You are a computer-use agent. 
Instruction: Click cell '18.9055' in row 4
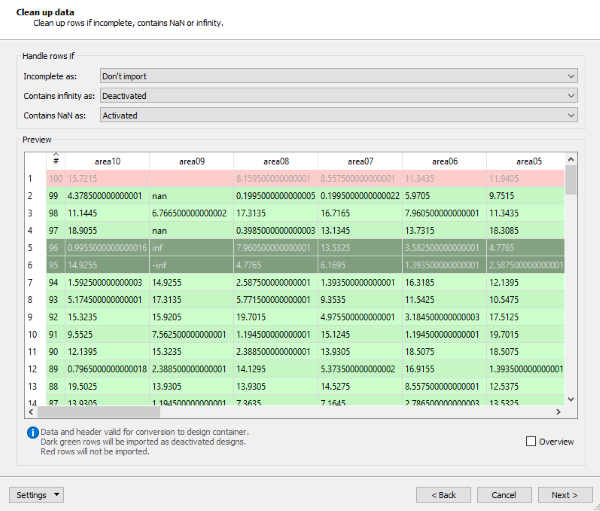107,230
